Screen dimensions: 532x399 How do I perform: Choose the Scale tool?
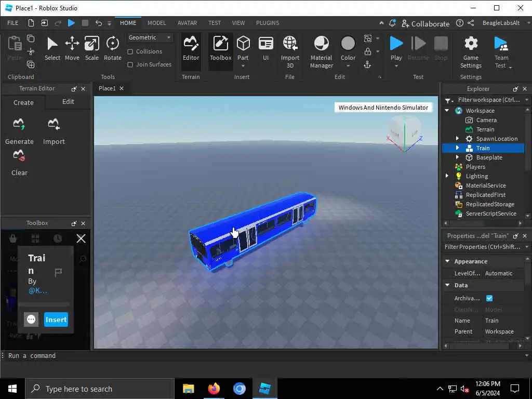point(91,49)
